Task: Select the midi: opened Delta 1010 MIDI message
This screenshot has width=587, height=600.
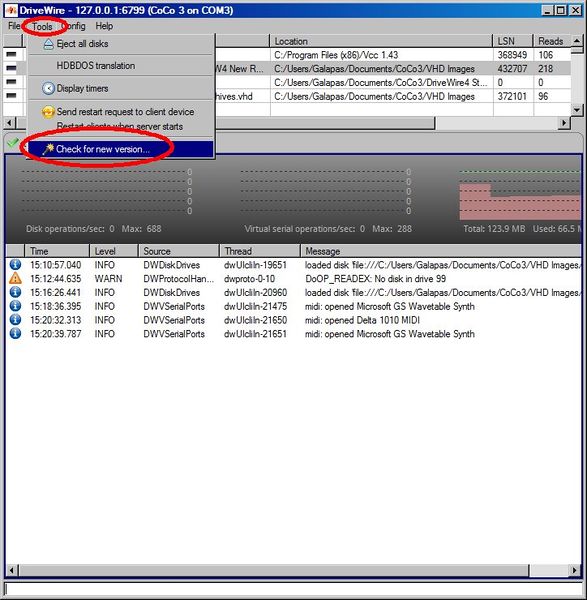Action: [x=362, y=320]
